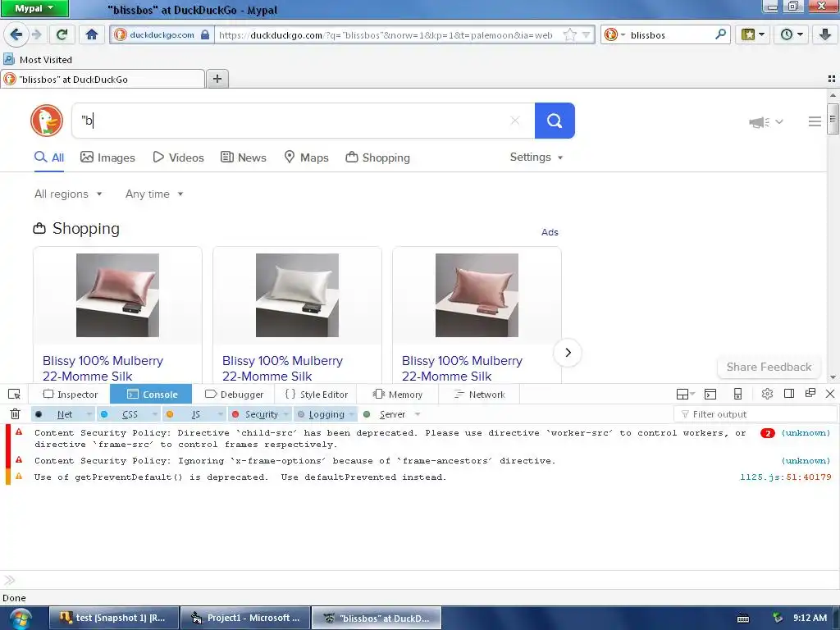The width and height of the screenshot is (840, 630).
Task: Expand the CSS filter dropdown arrow
Action: click(x=155, y=414)
